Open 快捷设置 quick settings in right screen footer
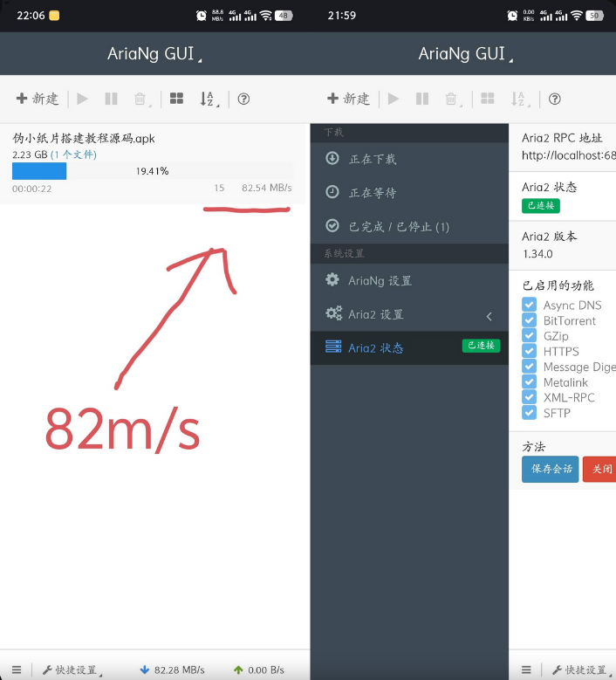The width and height of the screenshot is (616, 680). [583, 670]
